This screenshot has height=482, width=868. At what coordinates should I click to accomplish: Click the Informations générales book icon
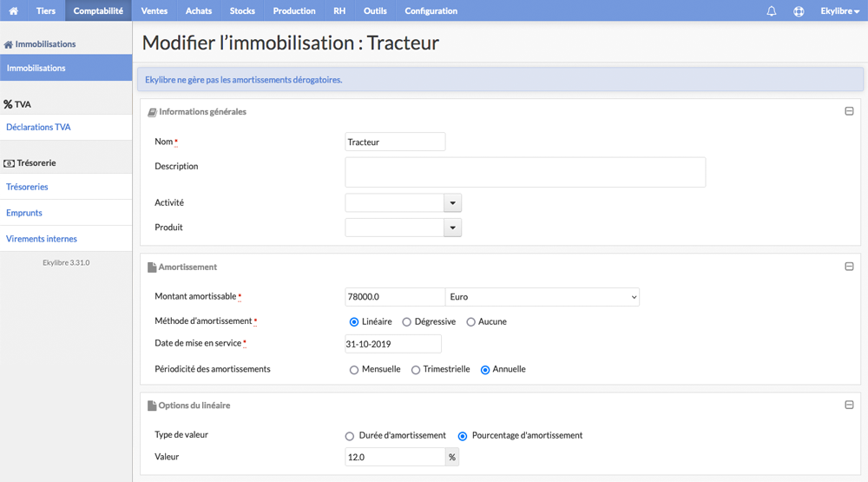click(x=152, y=112)
